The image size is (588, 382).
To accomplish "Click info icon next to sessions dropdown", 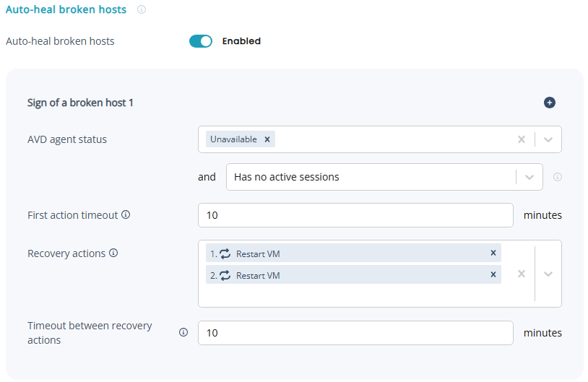I will click(558, 177).
